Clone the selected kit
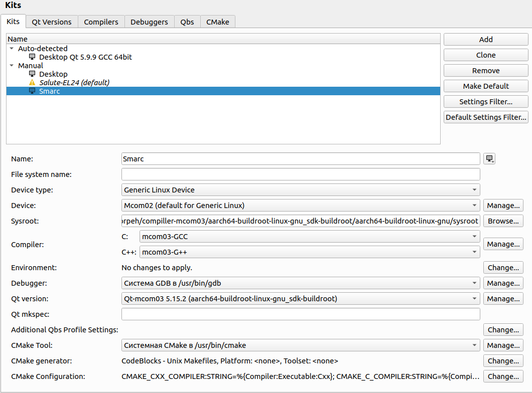The height and width of the screenshot is (393, 532). tap(485, 55)
